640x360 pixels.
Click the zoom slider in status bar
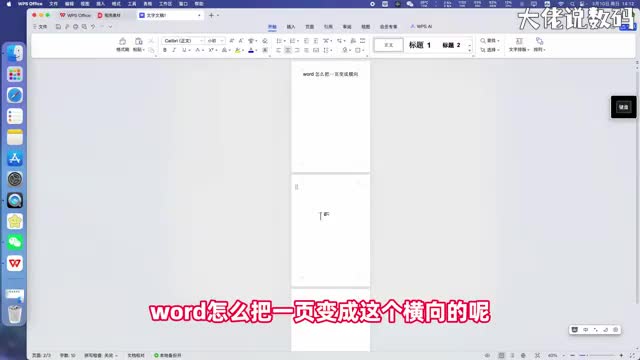[597, 356]
